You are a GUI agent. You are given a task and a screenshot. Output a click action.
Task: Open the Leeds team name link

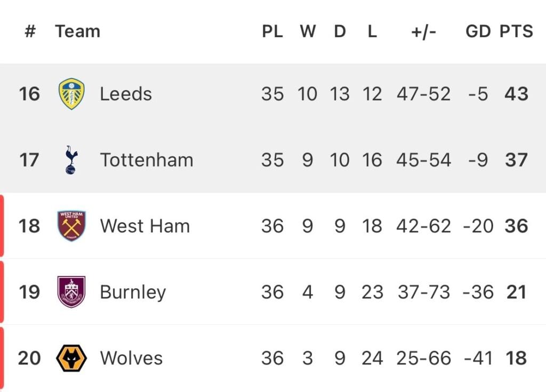point(126,94)
